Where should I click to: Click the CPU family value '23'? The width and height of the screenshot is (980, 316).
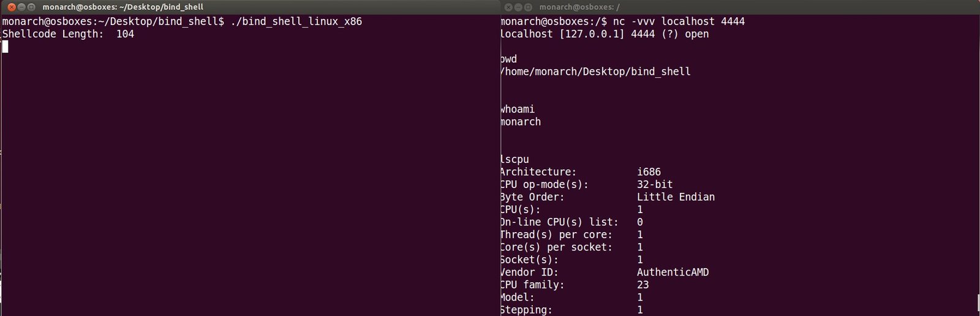643,285
